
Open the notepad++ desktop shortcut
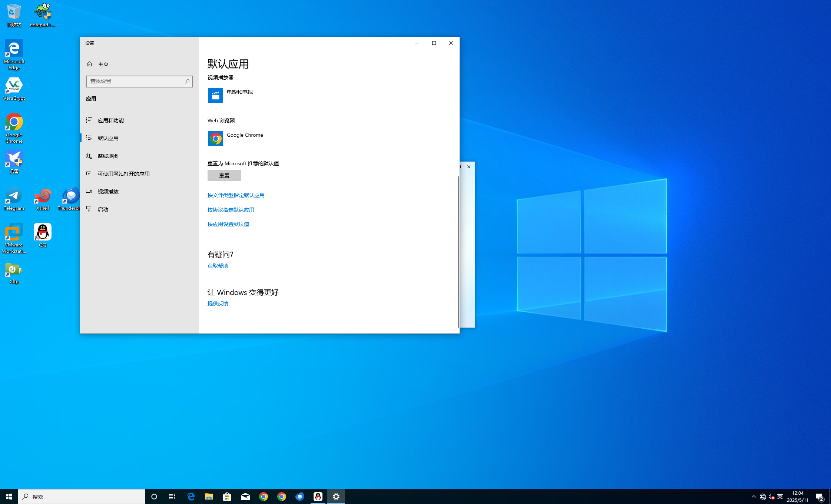click(x=43, y=15)
